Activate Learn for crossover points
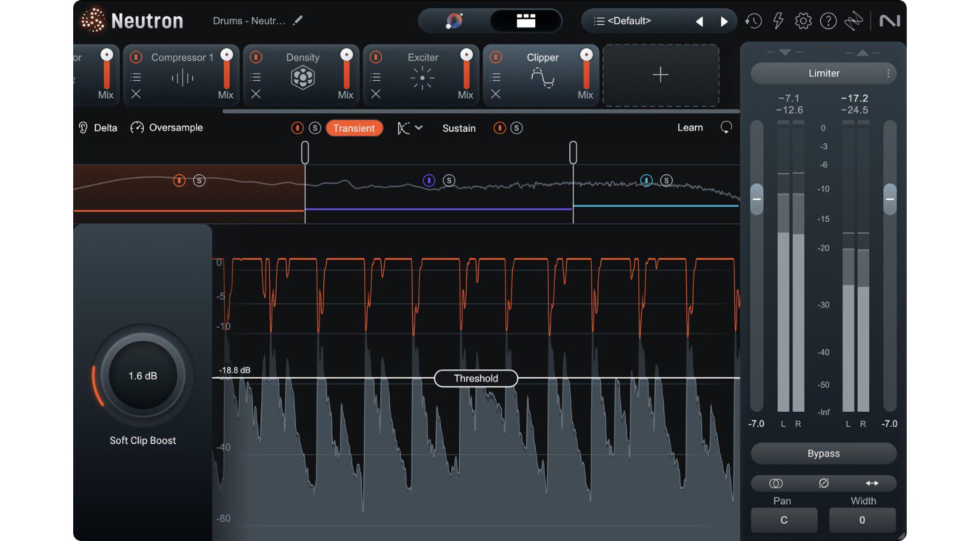This screenshot has width=980, height=541. click(690, 127)
